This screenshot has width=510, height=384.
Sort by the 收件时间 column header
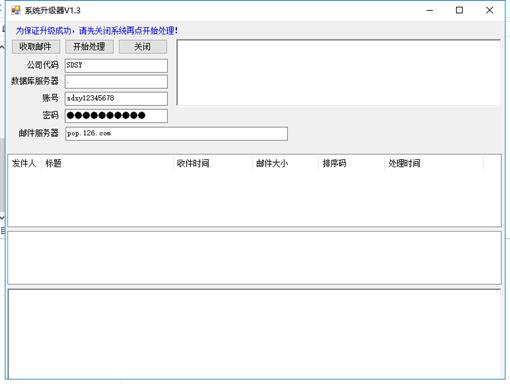(x=213, y=163)
